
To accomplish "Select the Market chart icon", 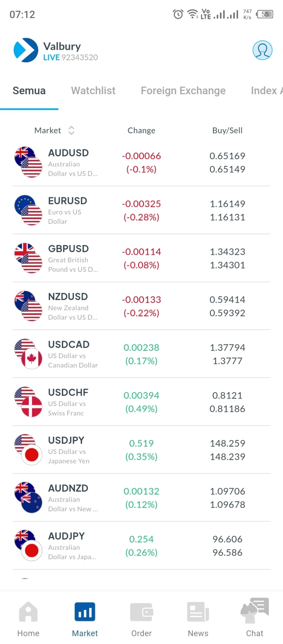I will coord(85,613).
